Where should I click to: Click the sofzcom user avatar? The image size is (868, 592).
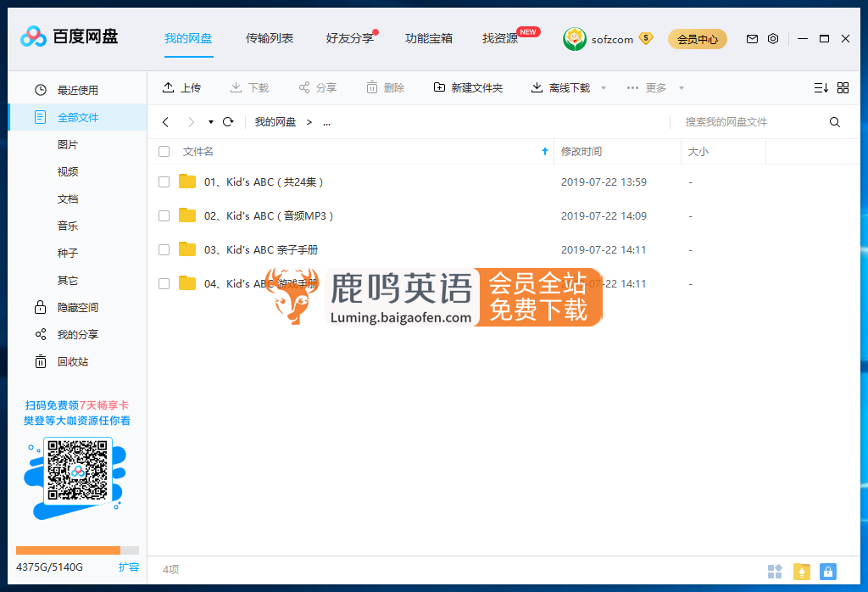(575, 39)
